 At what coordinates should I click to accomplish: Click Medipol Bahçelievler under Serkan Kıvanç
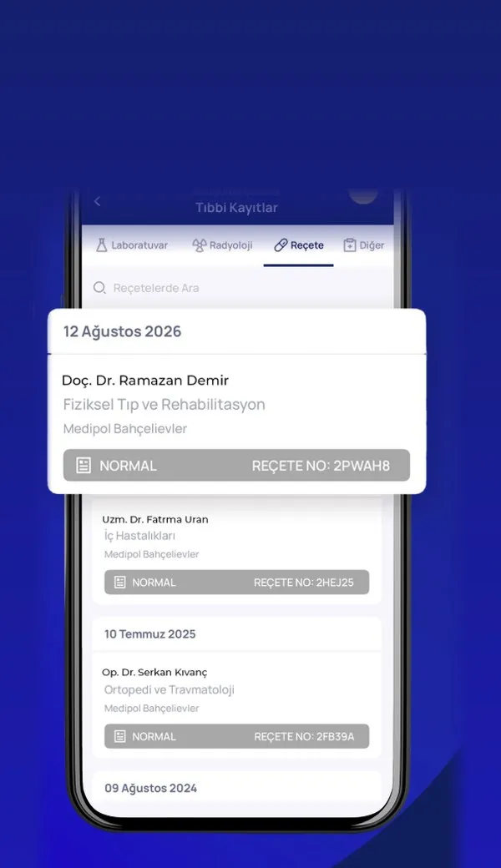tap(152, 708)
